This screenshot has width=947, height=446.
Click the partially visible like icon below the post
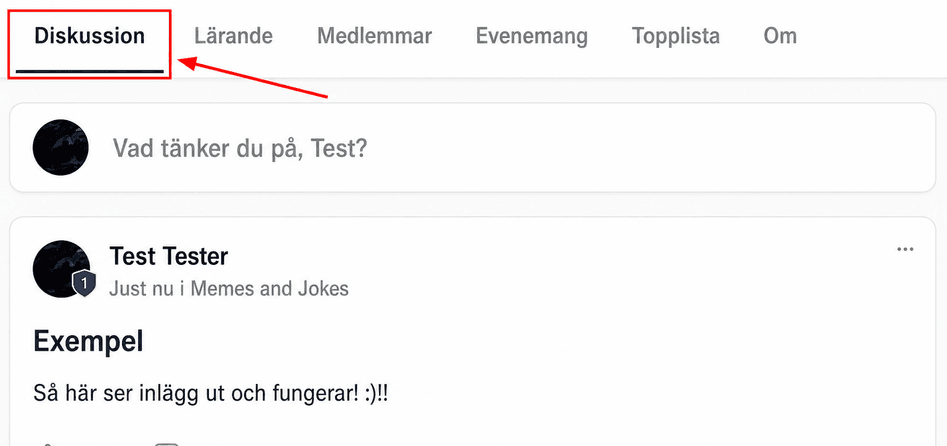click(47, 444)
